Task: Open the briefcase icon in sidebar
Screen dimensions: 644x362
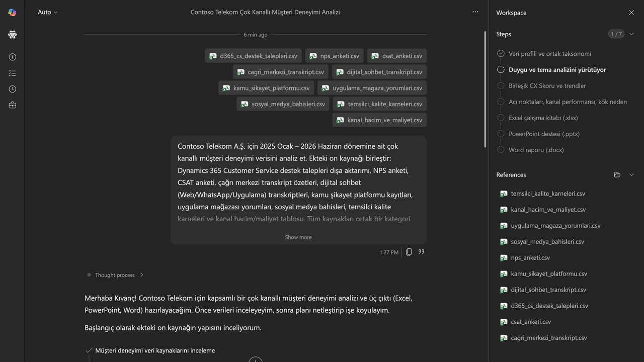Action: point(13,105)
